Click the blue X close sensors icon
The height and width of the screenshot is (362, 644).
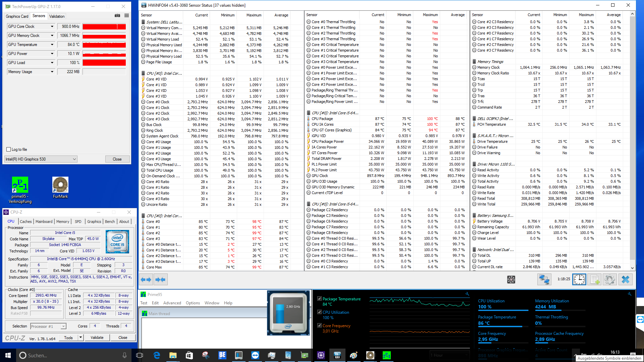click(625, 280)
